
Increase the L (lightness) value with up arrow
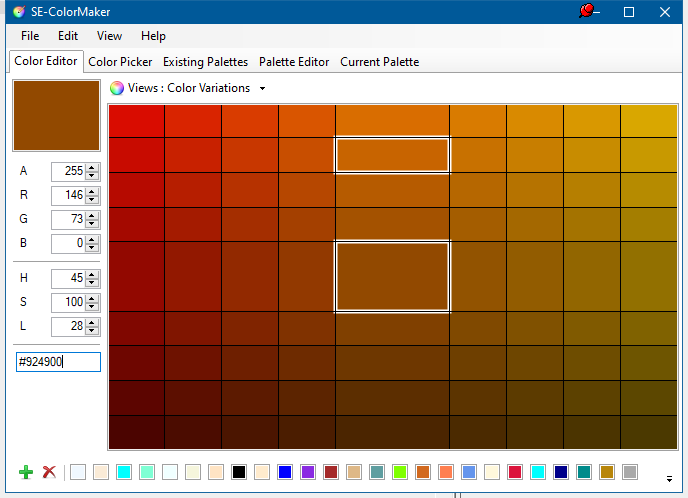tap(92, 323)
